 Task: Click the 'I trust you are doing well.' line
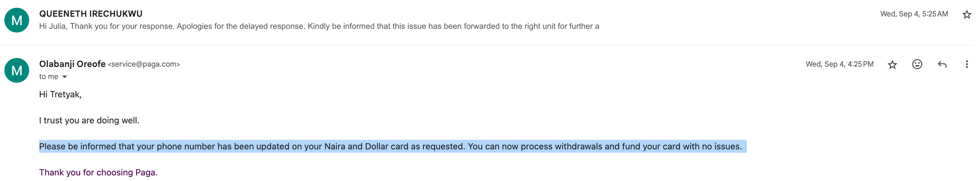[x=89, y=120]
